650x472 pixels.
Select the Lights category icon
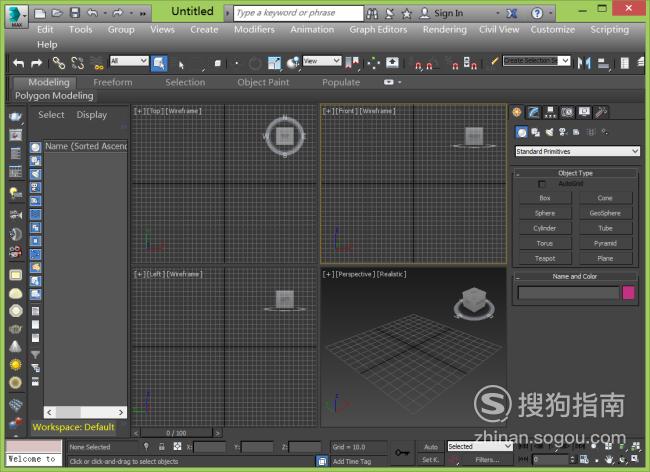tap(549, 132)
